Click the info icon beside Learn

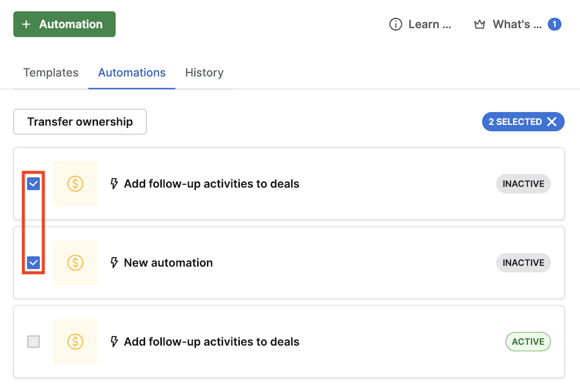396,24
